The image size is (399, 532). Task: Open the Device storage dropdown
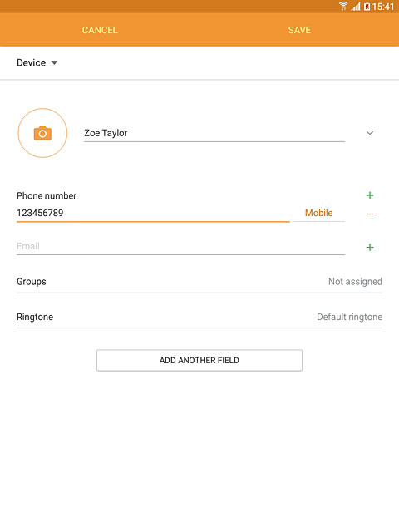37,63
